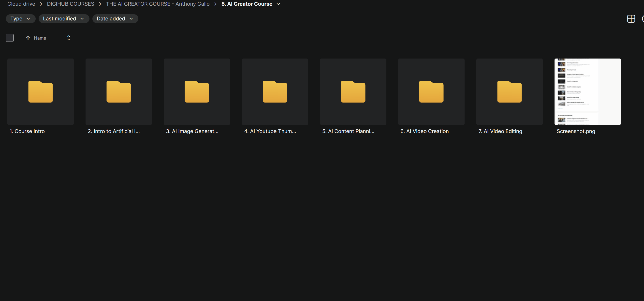Select the '2. Intro to Artificial I...' label
The image size is (644, 301).
[114, 131]
